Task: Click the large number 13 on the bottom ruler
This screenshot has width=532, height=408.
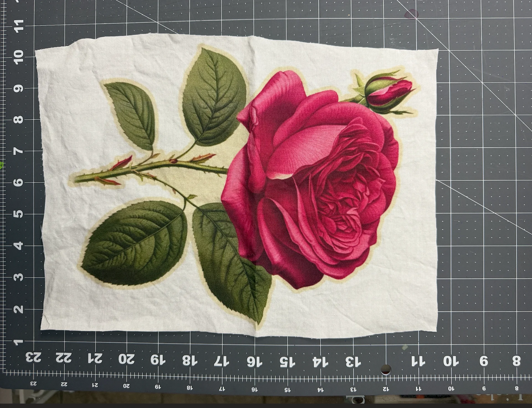Action: point(353,361)
